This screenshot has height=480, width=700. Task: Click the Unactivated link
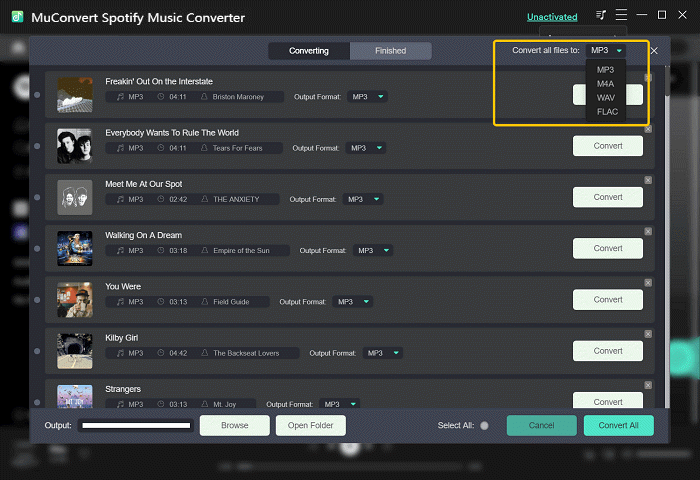(x=552, y=17)
